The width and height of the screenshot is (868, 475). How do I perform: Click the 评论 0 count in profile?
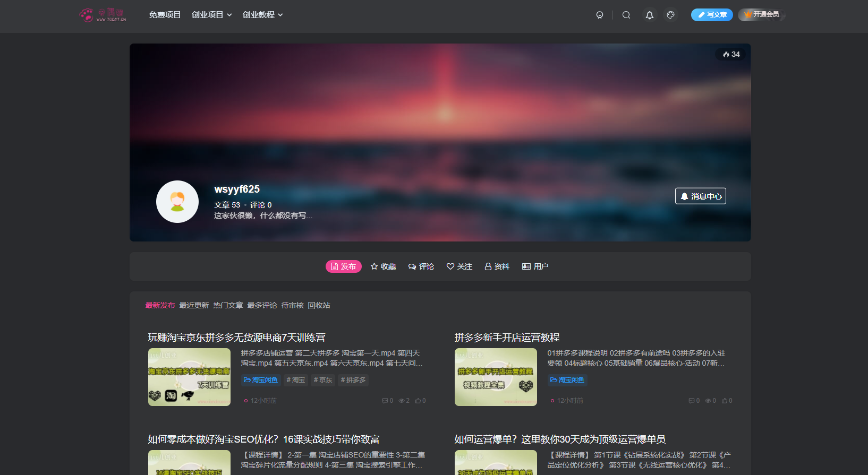(261, 205)
